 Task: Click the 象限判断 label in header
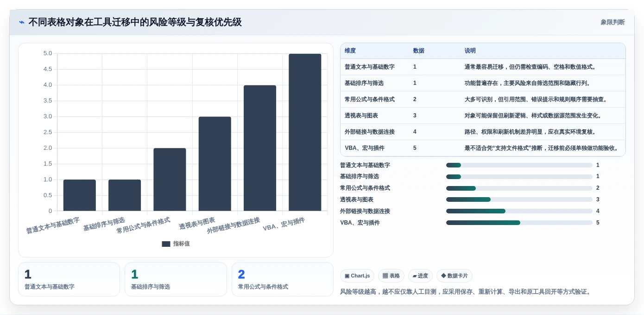[x=612, y=22]
